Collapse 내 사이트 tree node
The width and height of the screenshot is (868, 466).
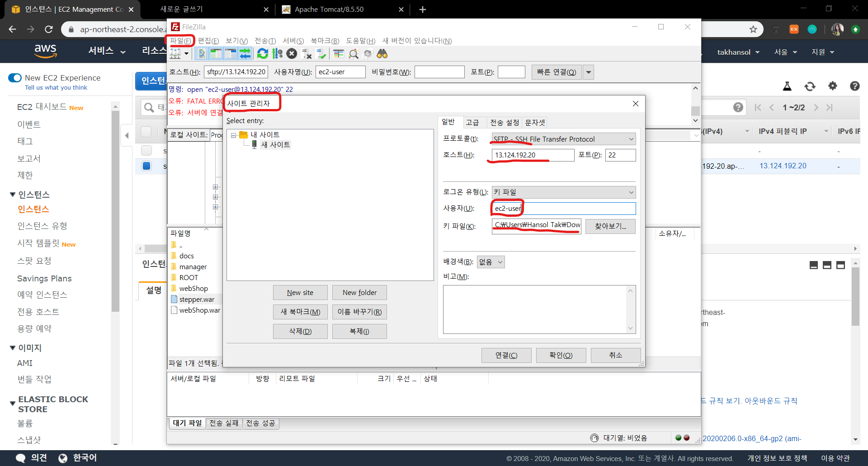pyautogui.click(x=234, y=135)
